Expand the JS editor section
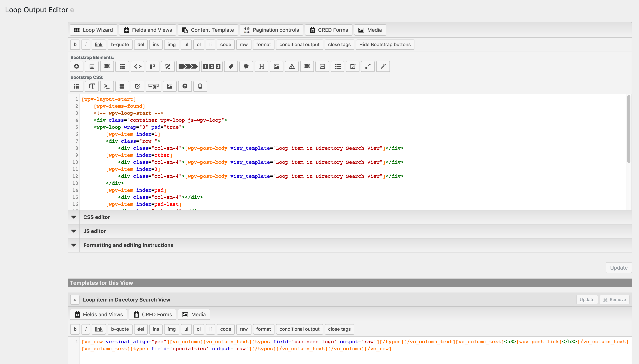The width and height of the screenshot is (639, 364). click(x=94, y=231)
